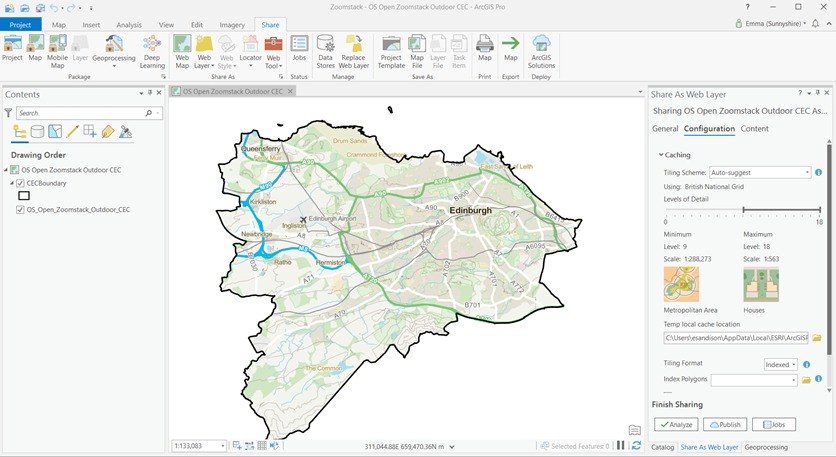Open Geoprocessing package tool

coord(114,51)
